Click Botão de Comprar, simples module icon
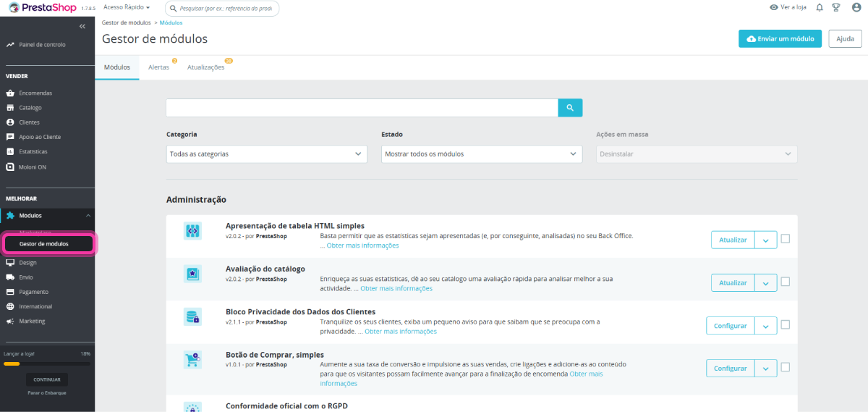This screenshot has height=412, width=868. tap(192, 359)
